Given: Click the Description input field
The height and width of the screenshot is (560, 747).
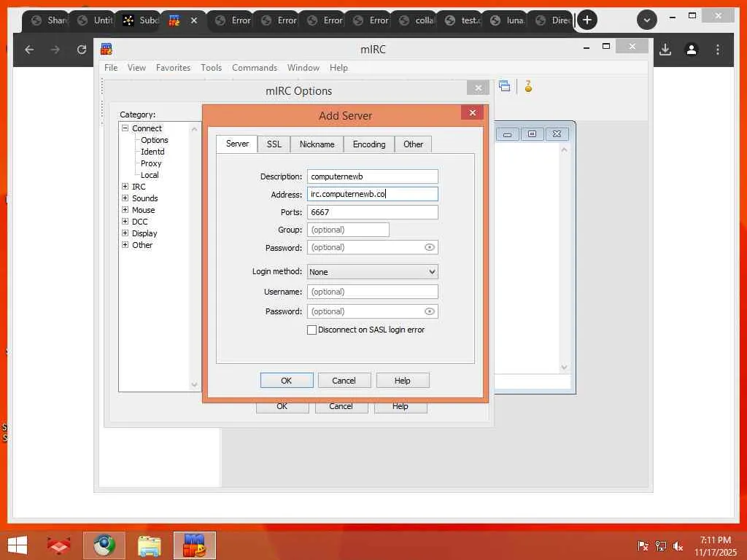Looking at the screenshot, I should [x=373, y=176].
